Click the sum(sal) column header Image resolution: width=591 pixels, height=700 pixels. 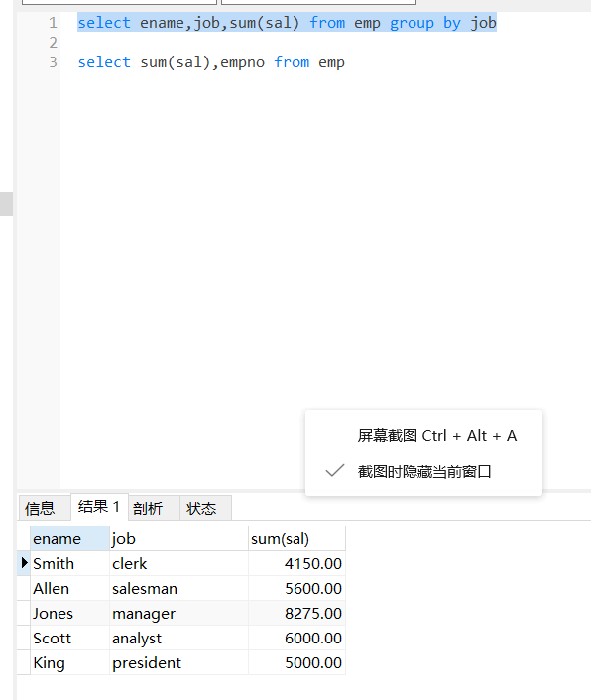pos(296,538)
